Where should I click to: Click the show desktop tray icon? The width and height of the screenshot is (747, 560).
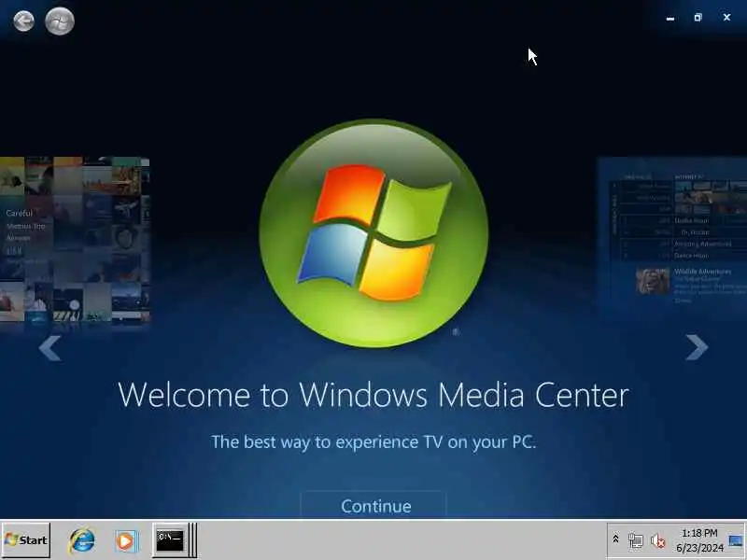(x=736, y=540)
